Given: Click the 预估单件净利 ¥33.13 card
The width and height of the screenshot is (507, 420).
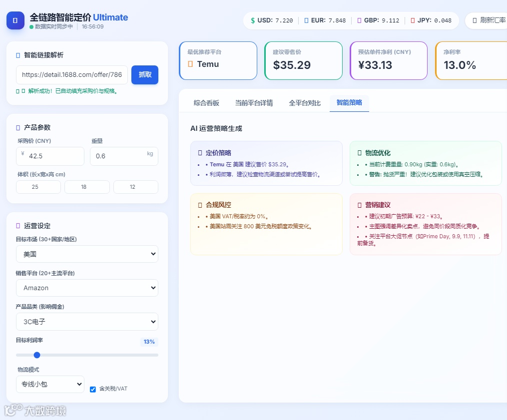Looking at the screenshot, I should point(389,60).
